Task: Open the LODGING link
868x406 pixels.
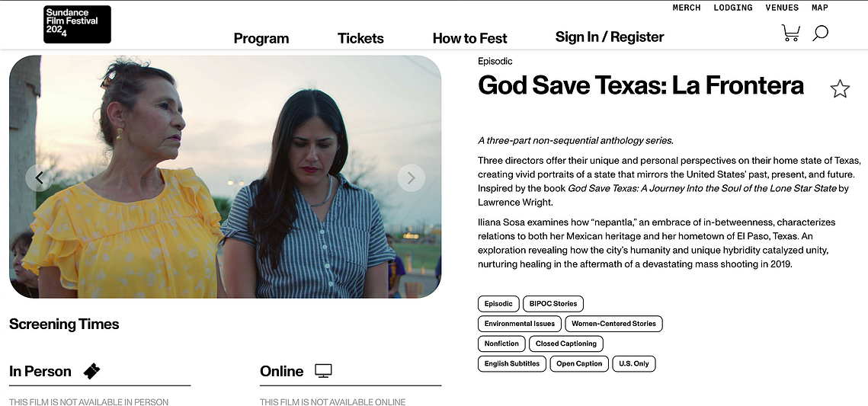Action: point(733,8)
